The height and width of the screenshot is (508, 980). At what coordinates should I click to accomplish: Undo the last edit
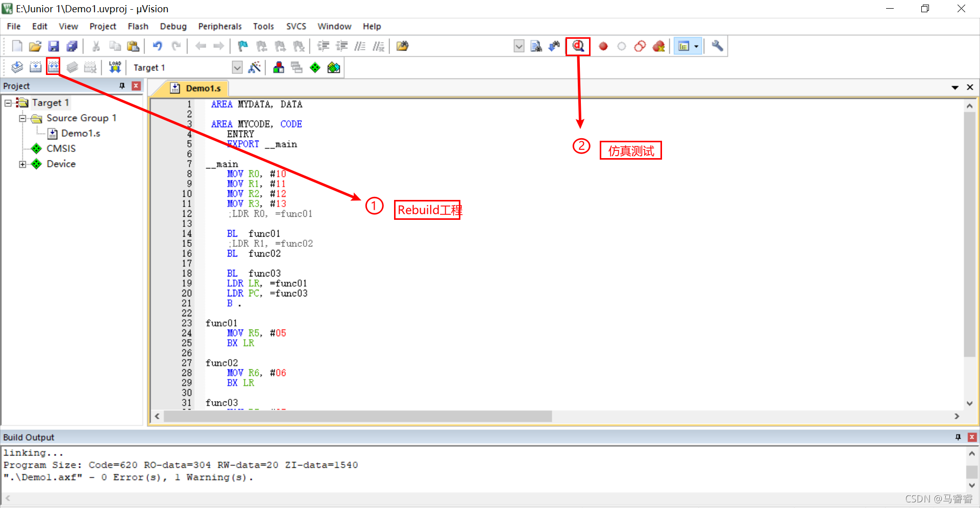click(157, 46)
